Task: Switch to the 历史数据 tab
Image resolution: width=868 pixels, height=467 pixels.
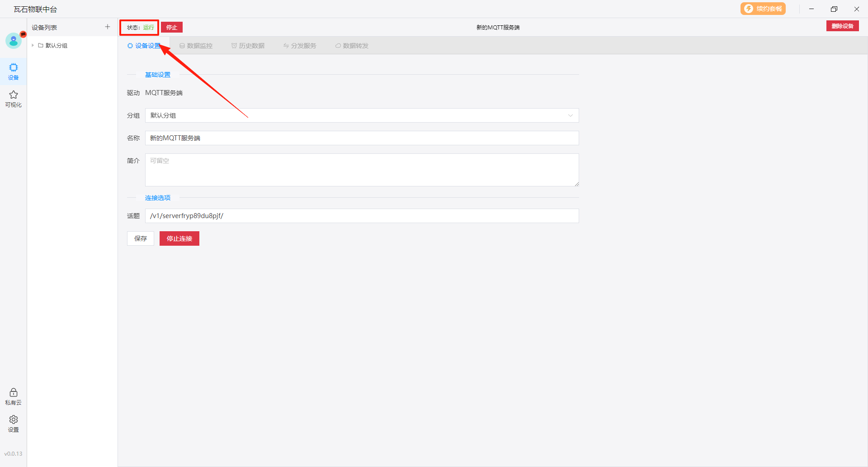Action: [248, 46]
